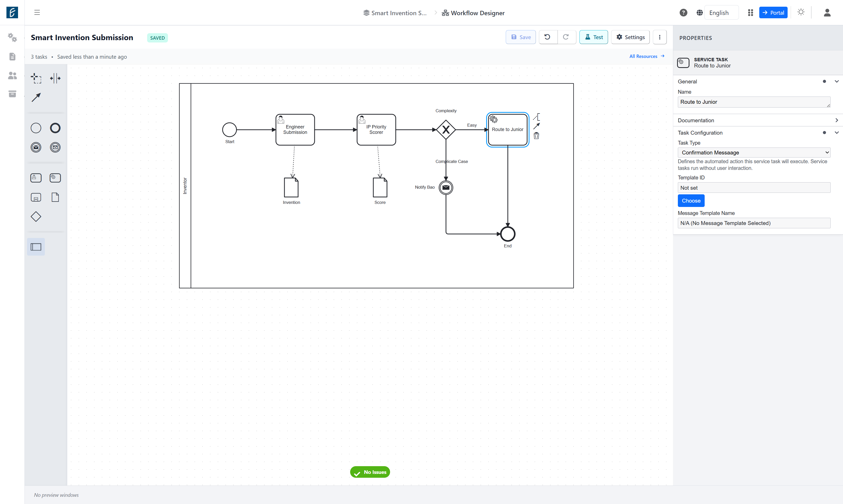This screenshot has height=504, width=843.
Task: Select the Notify Bao message event
Action: coord(446,187)
